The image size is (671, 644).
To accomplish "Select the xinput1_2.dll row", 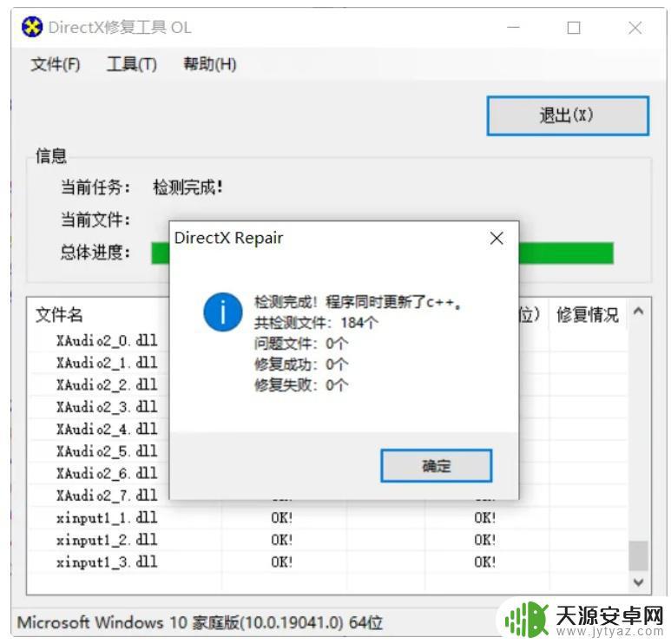I will (x=328, y=540).
